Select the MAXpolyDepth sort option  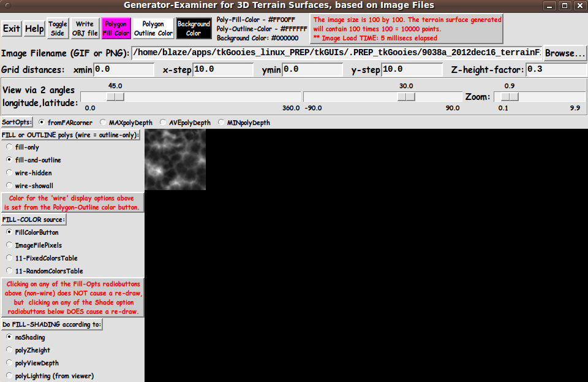pos(126,123)
